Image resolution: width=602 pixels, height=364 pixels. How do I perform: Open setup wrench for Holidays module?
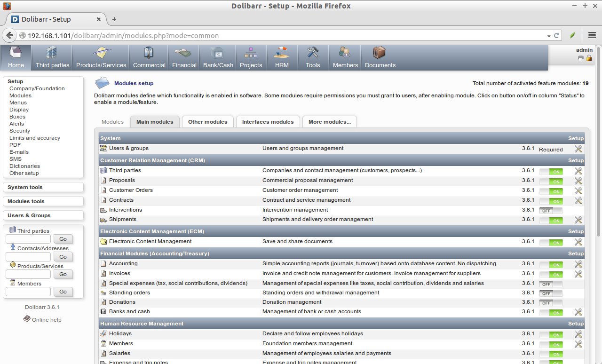pos(578,334)
